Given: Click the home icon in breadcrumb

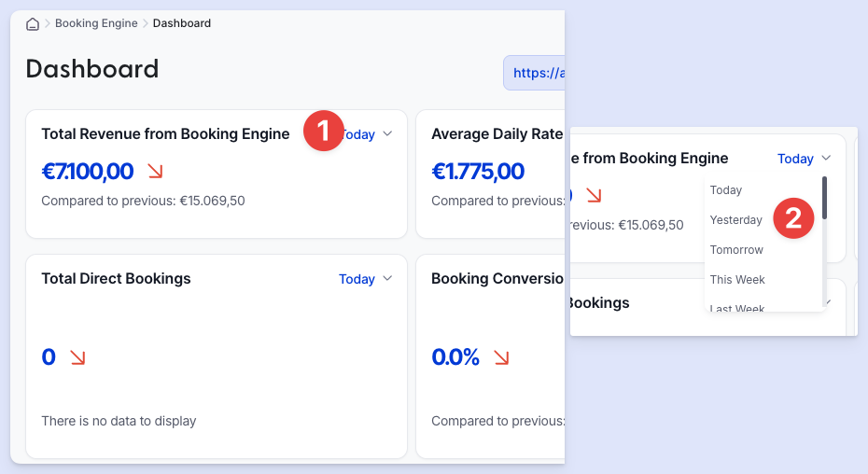Looking at the screenshot, I should (x=33, y=24).
